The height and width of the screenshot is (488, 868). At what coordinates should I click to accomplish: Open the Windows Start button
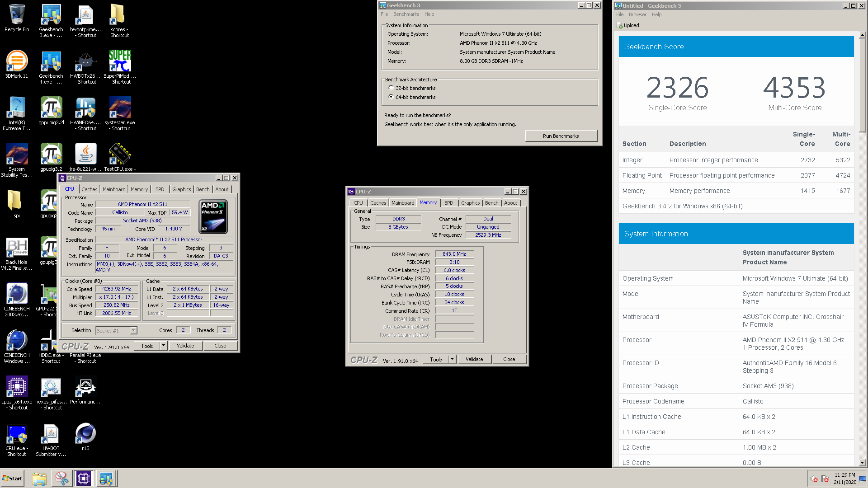click(x=12, y=479)
